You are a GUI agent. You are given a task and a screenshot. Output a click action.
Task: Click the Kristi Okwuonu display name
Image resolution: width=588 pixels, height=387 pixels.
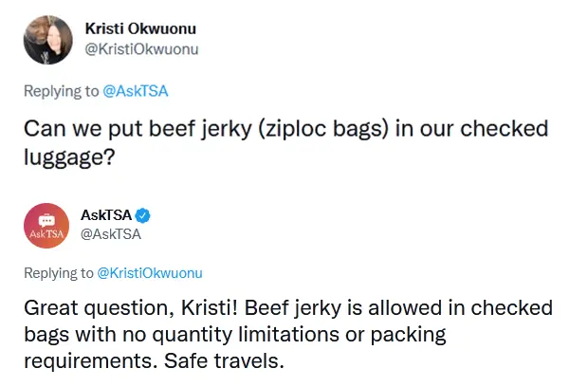pyautogui.click(x=140, y=28)
